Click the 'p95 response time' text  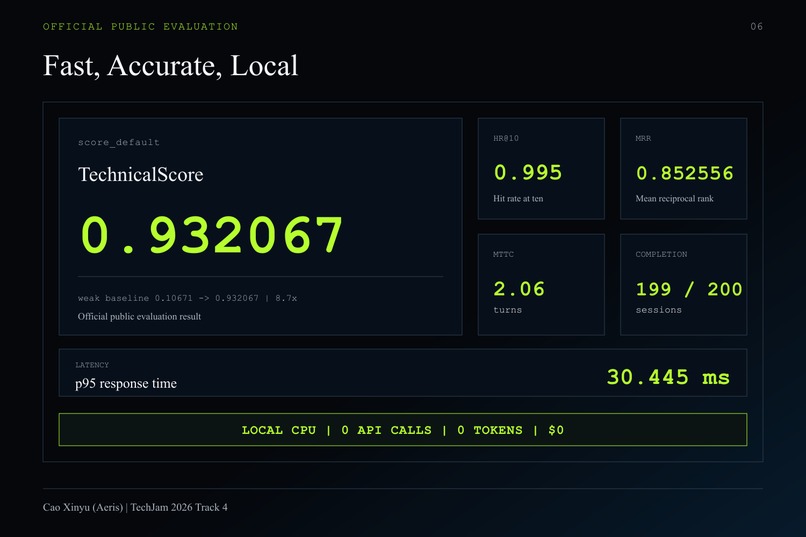(126, 384)
